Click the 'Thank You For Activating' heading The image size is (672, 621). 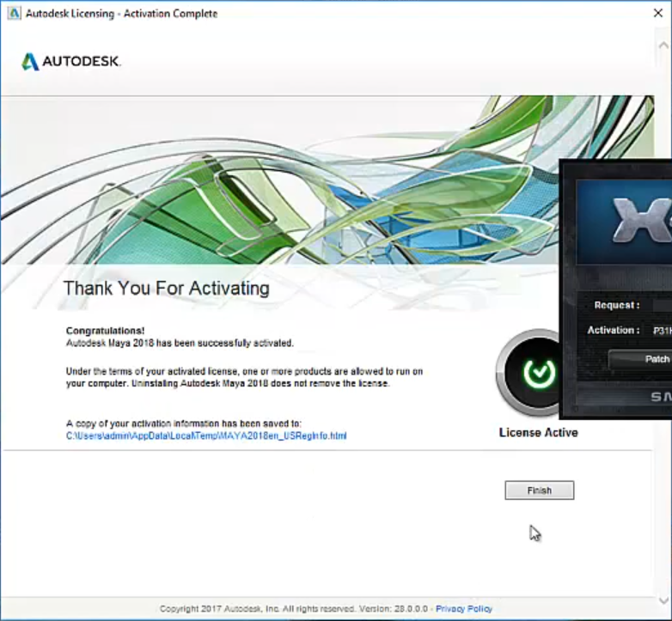coord(166,289)
